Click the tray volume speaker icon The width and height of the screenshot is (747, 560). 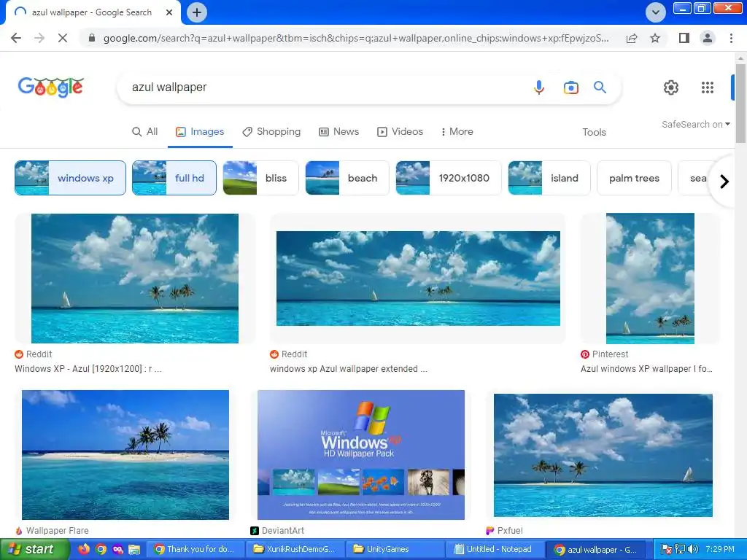693,550
